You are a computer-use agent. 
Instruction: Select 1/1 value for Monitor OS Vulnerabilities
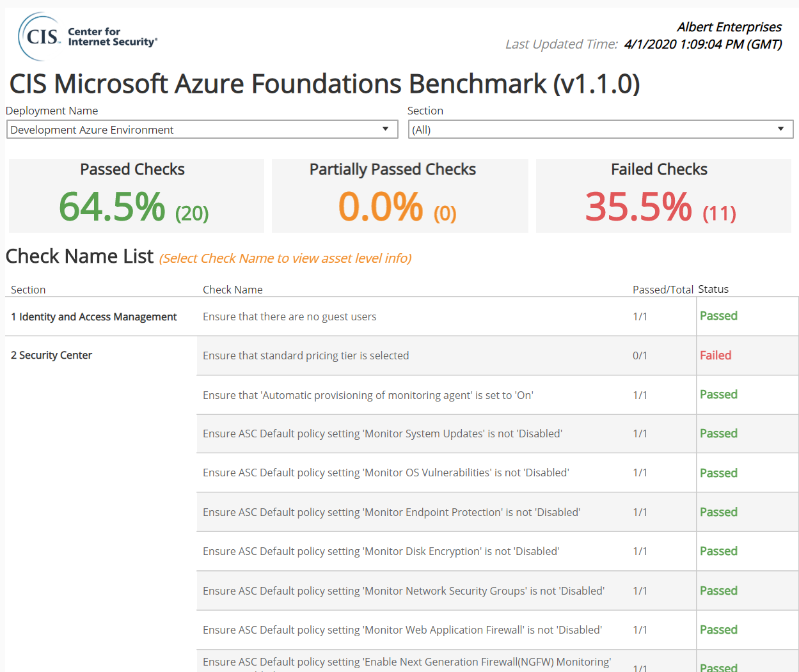point(640,473)
